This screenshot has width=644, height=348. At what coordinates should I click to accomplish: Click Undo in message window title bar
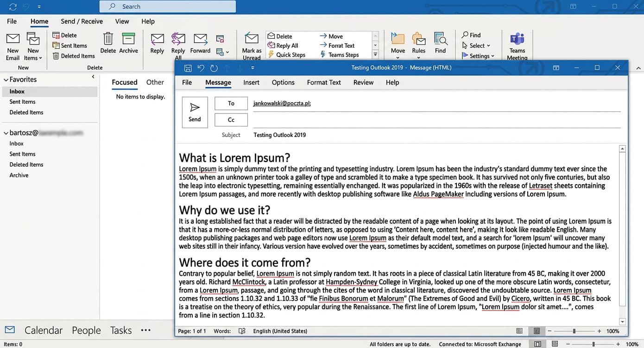click(x=201, y=68)
